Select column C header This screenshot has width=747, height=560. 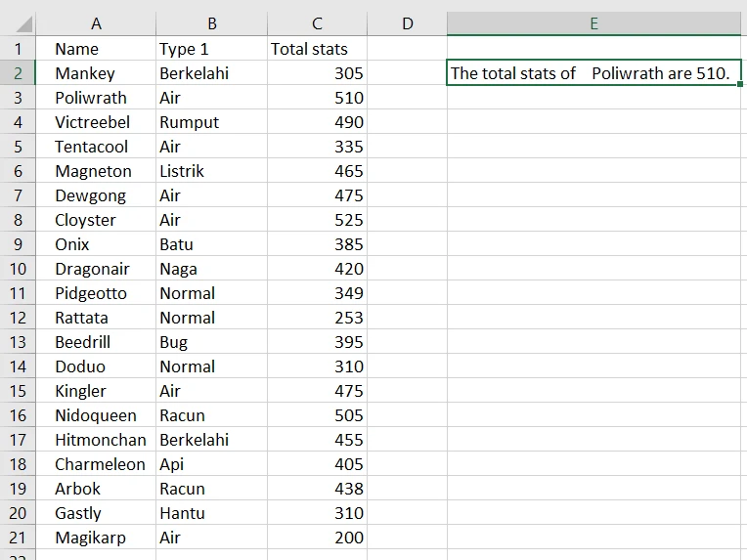[318, 23]
